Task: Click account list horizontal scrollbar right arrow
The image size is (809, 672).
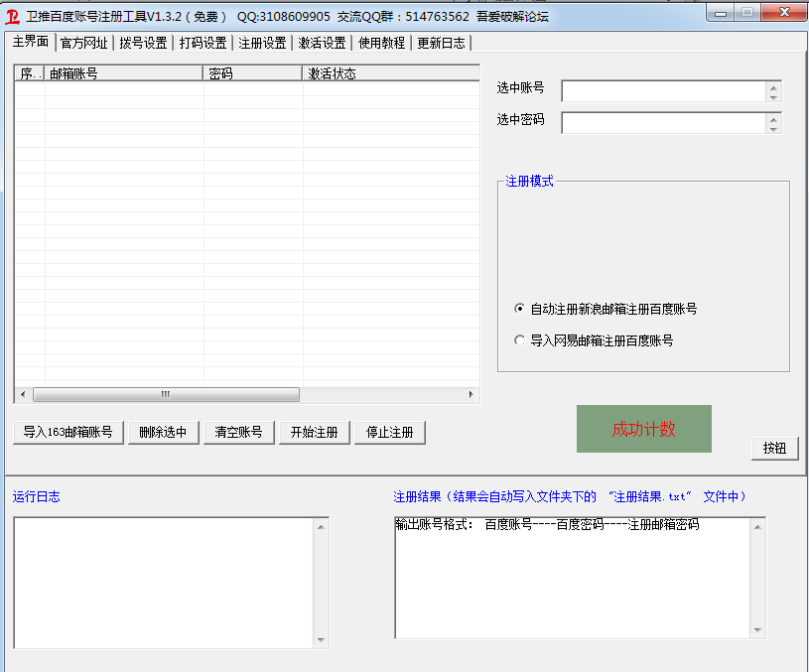Action: [x=471, y=394]
